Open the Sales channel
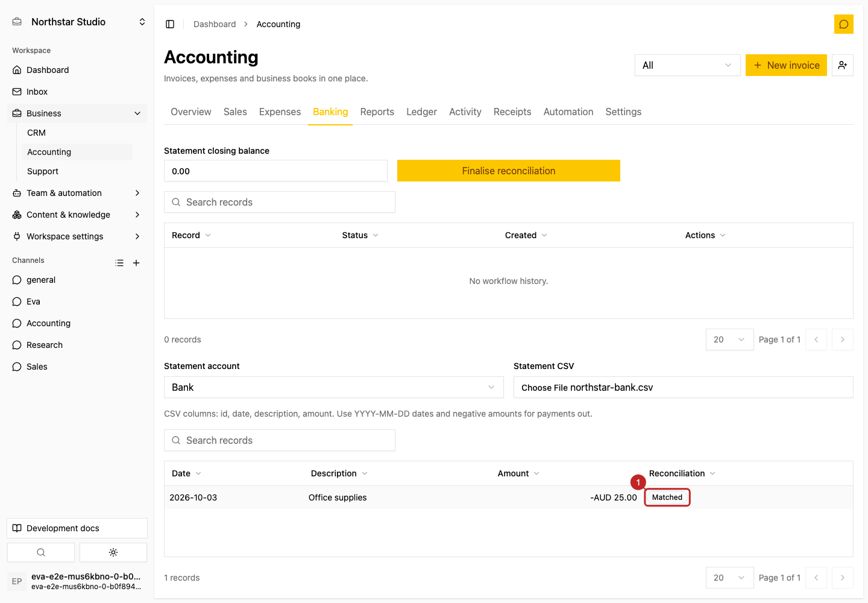The width and height of the screenshot is (868, 603). click(77, 367)
